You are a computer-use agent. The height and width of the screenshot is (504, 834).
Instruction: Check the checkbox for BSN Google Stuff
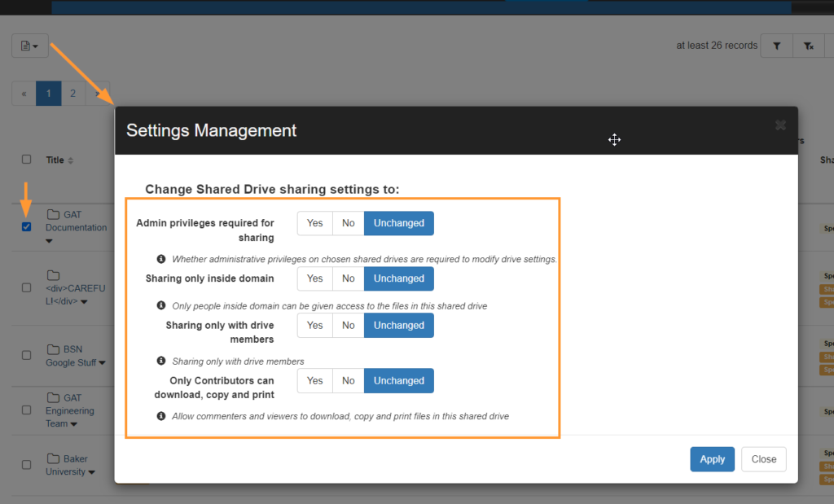tap(25, 355)
